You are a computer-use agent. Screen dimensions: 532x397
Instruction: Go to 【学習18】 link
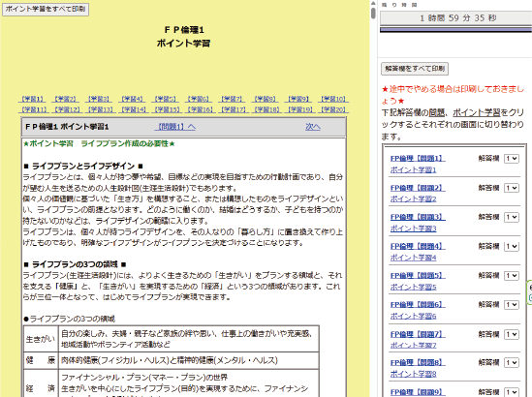point(266,109)
